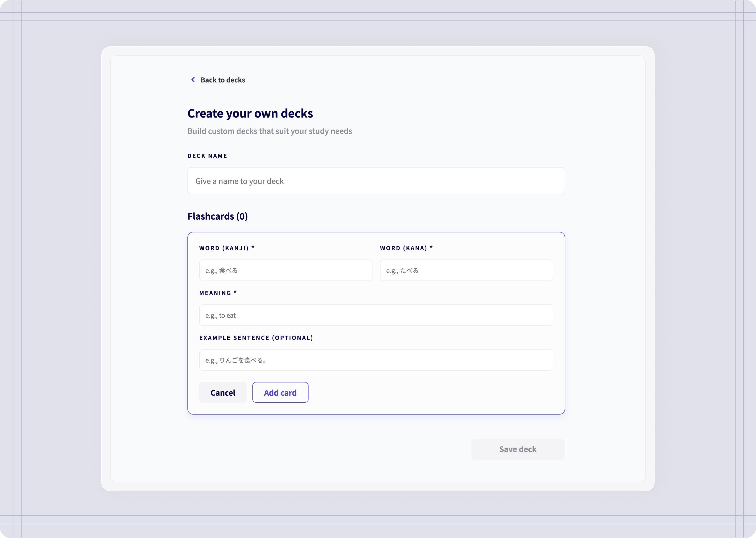Click the asterisk after WORD (KANJI)
756x538 pixels.
pos(253,247)
